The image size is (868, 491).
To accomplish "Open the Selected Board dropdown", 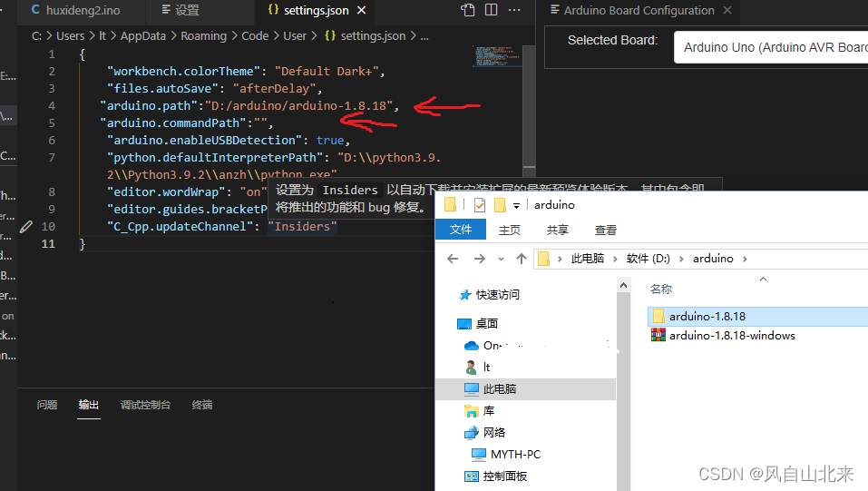I will click(771, 48).
